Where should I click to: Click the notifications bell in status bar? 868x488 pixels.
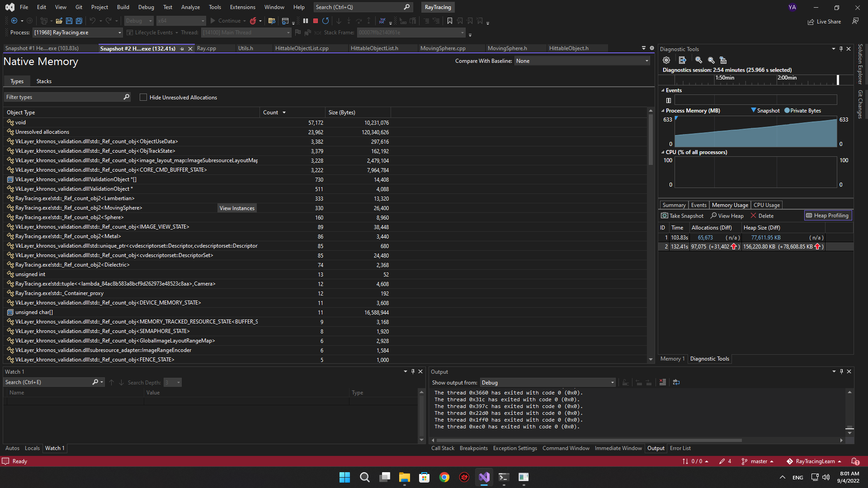(x=855, y=461)
